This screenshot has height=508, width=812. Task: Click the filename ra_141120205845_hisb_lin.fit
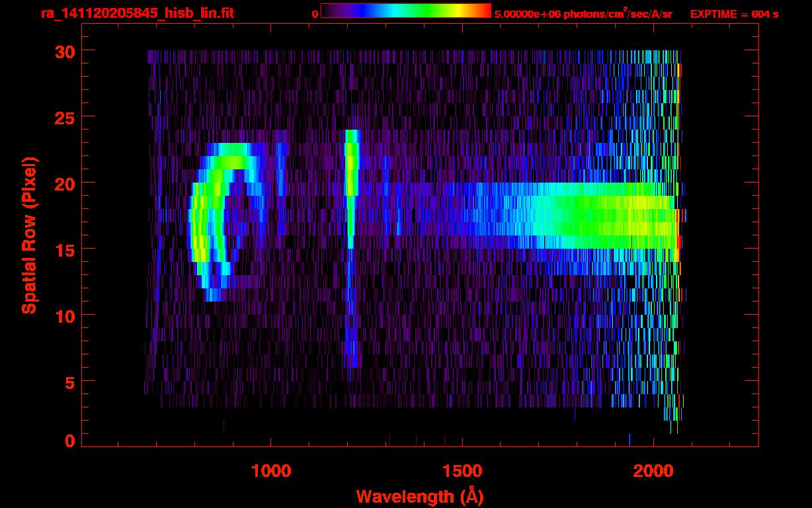pyautogui.click(x=136, y=13)
